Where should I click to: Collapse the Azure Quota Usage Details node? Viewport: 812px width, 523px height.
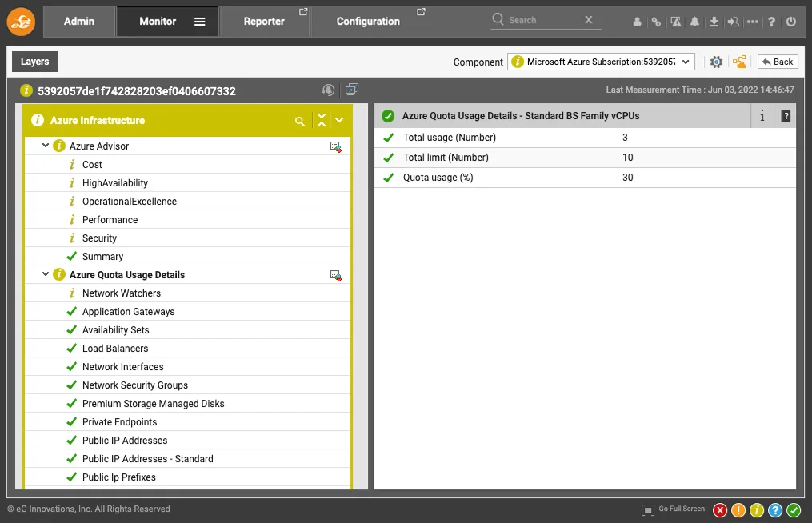(x=46, y=274)
